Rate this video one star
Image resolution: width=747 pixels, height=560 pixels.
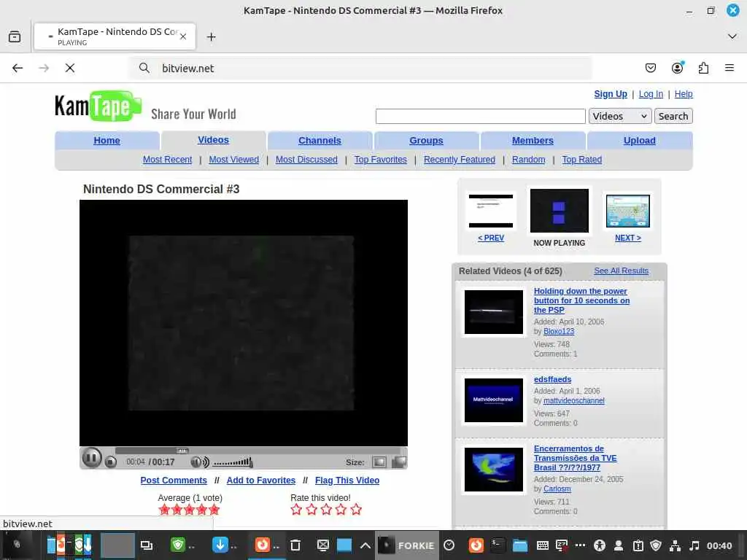point(296,510)
